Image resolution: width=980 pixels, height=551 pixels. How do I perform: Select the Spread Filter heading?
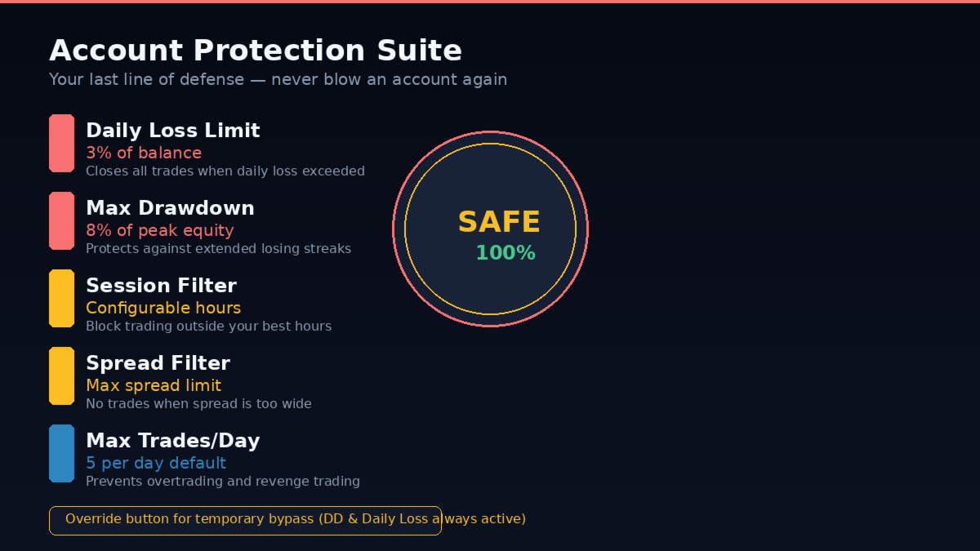[x=158, y=363]
